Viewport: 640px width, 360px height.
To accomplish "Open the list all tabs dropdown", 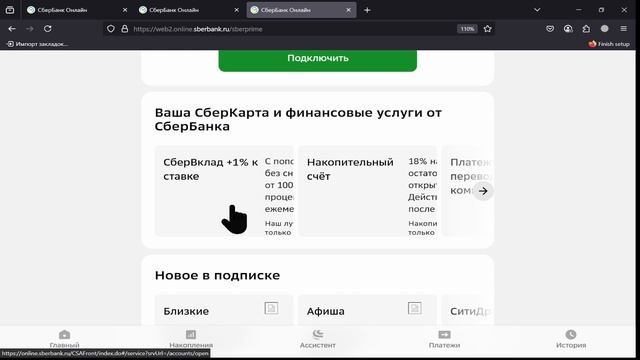I will pyautogui.click(x=537, y=10).
